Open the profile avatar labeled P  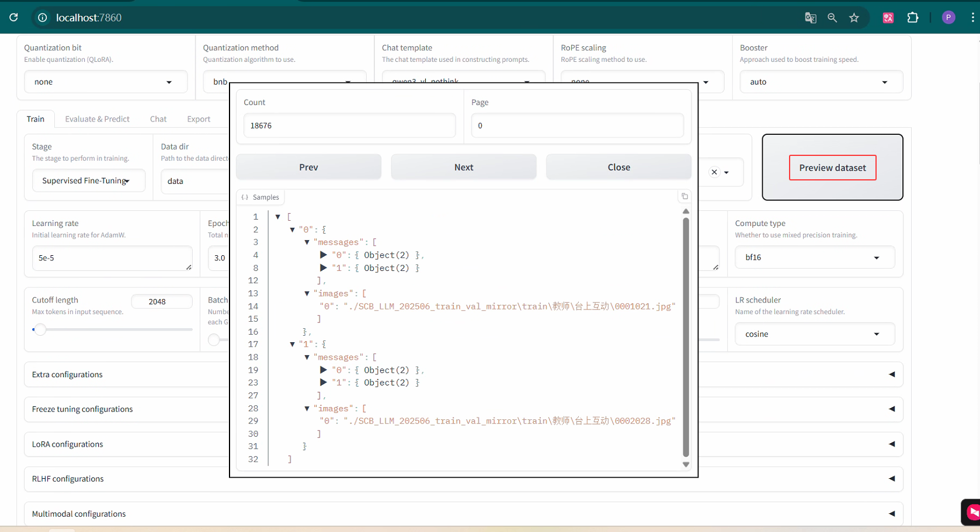pos(948,18)
